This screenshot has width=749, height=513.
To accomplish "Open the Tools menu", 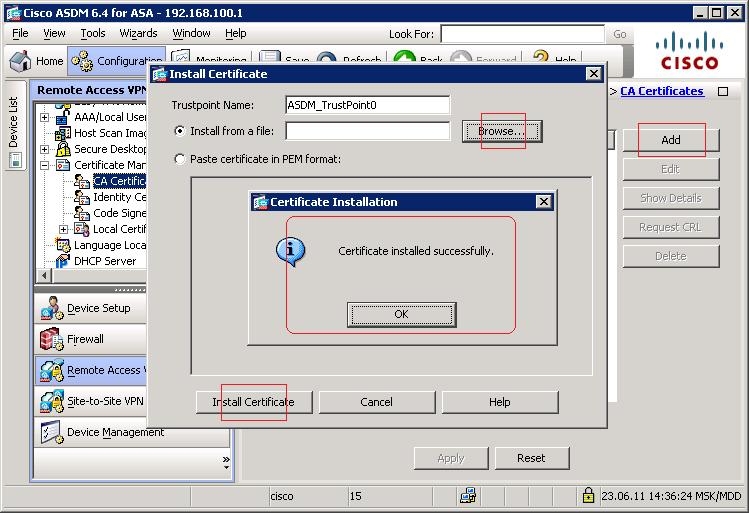I will 93,33.
